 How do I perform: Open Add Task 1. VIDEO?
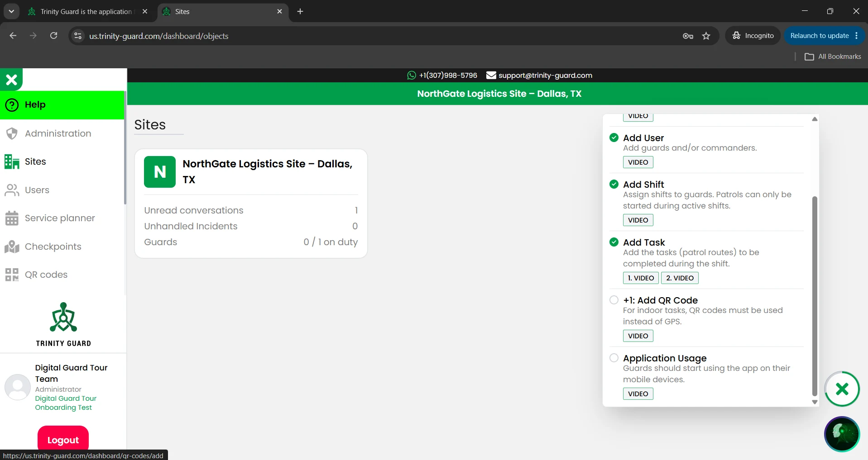coord(641,278)
